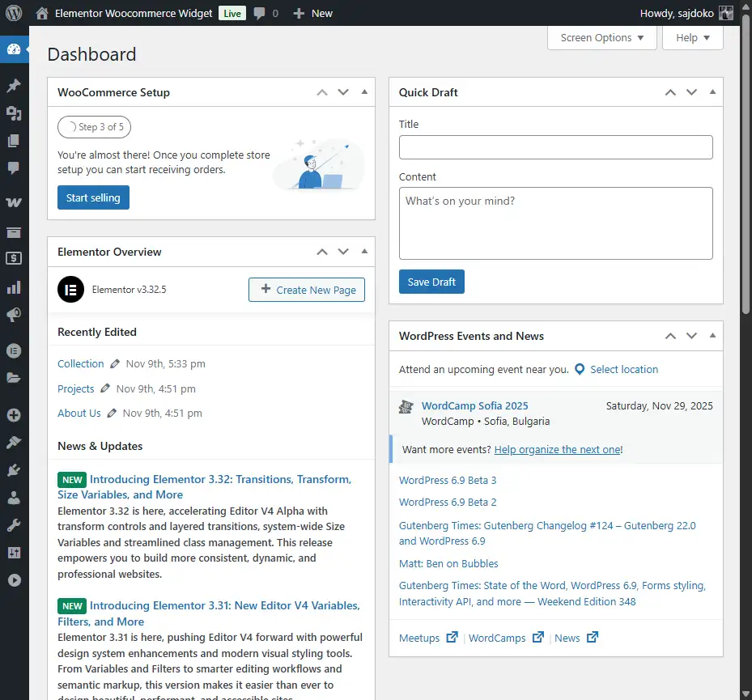
Task: Open WooCommerce from the sidebar icon
Action: pos(13,202)
